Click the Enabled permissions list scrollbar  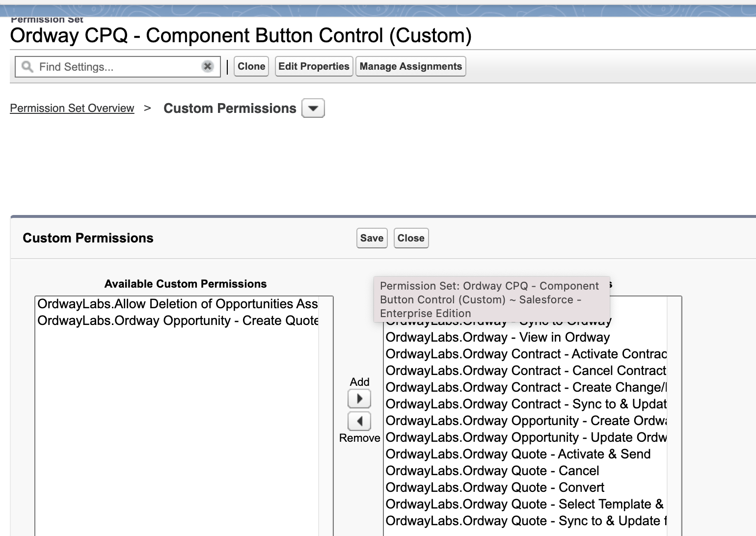(x=674, y=416)
